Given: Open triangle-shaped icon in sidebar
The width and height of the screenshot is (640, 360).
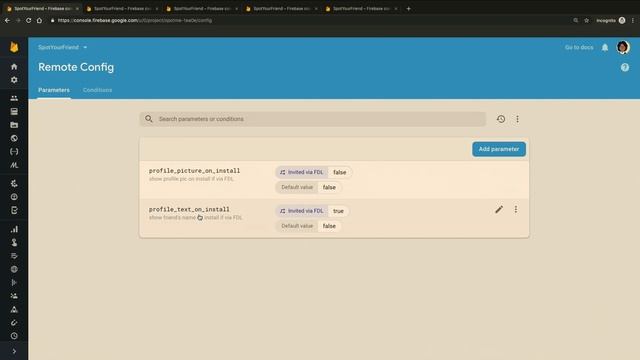Looking at the screenshot, I should pos(14,309).
